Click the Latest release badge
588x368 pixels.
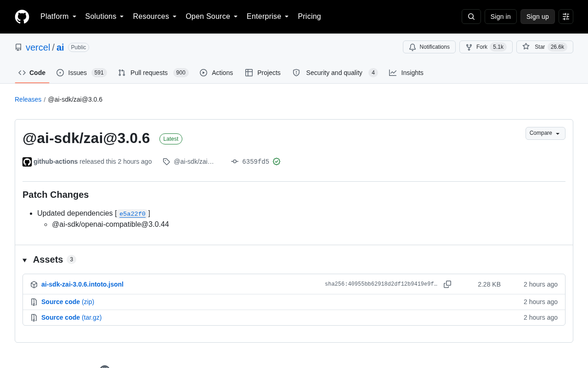coord(171,139)
